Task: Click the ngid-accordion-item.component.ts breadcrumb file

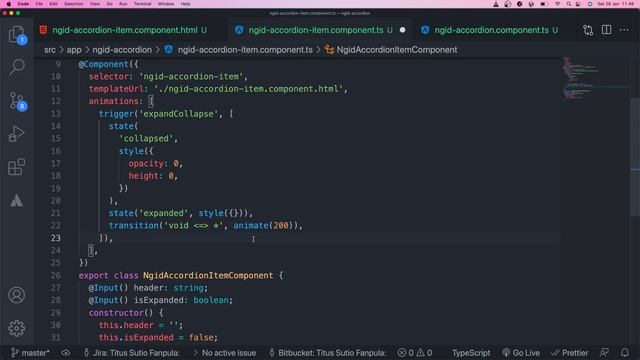Action: point(245,50)
